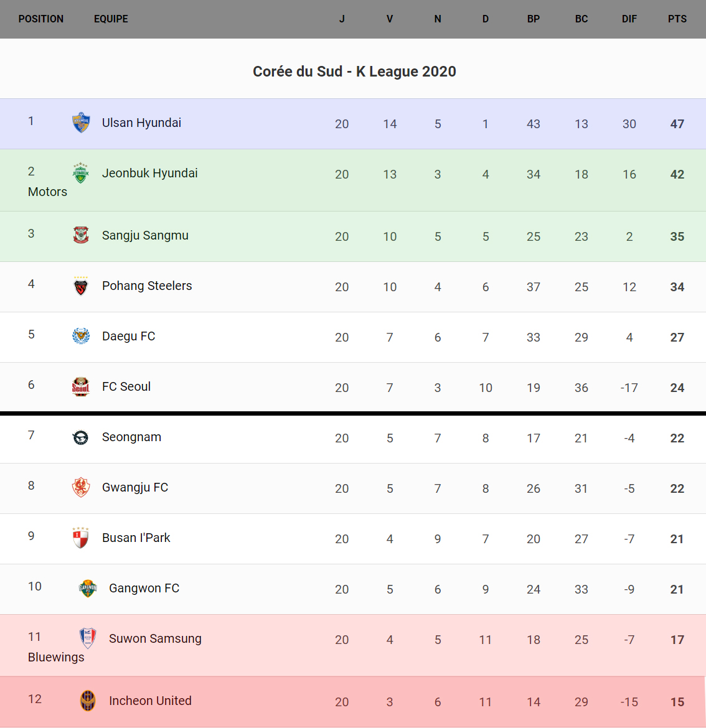Click the Pohang Steelers shield logo
Image resolution: width=706 pixels, height=728 pixels.
click(x=81, y=286)
